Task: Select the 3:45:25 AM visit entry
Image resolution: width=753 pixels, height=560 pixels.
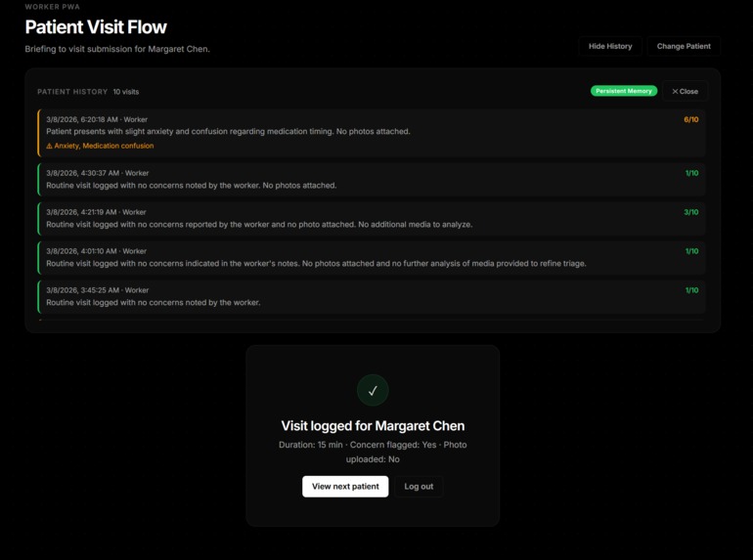Action: pyautogui.click(x=372, y=296)
